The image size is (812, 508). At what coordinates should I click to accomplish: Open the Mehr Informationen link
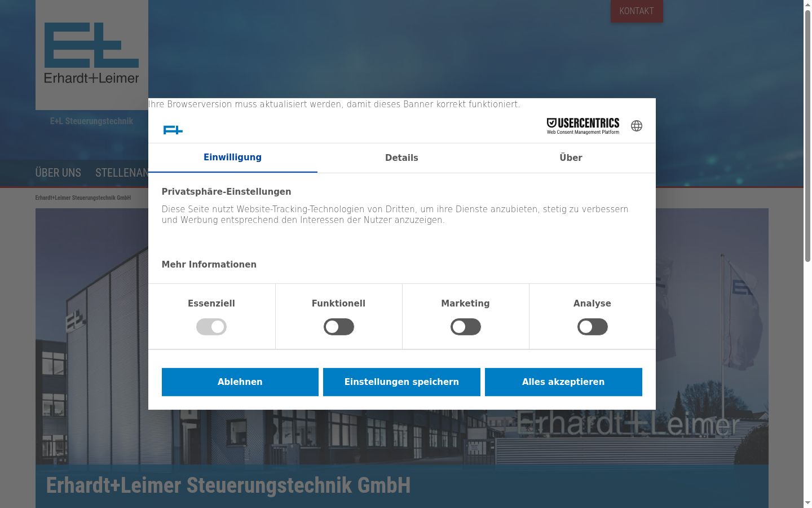pos(209,265)
